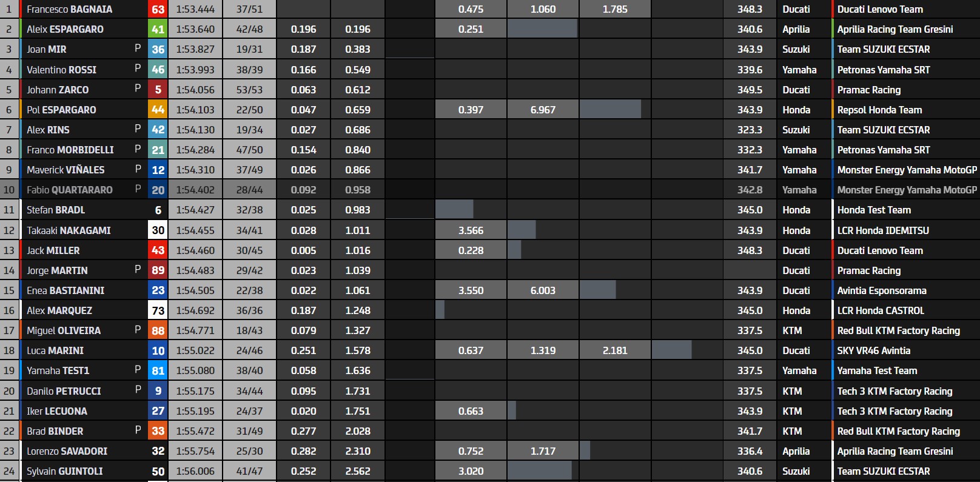The height and width of the screenshot is (482, 980).
Task: Click sector time 3.566 in Nakagami row
Action: 471,230
